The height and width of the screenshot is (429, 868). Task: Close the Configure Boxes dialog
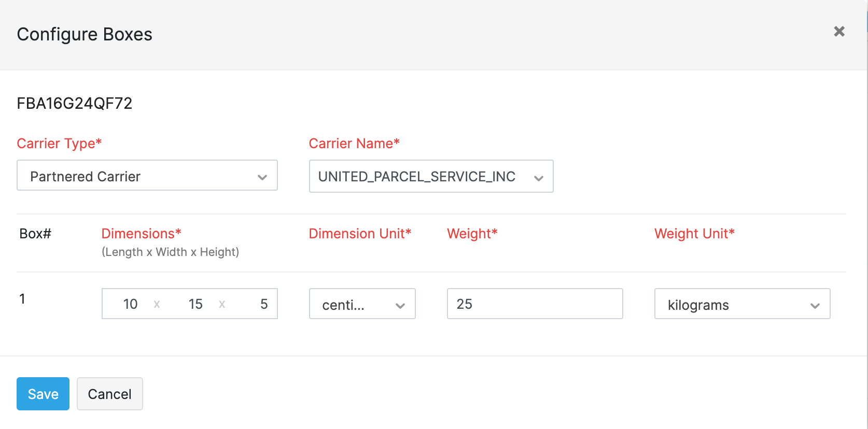(x=839, y=32)
